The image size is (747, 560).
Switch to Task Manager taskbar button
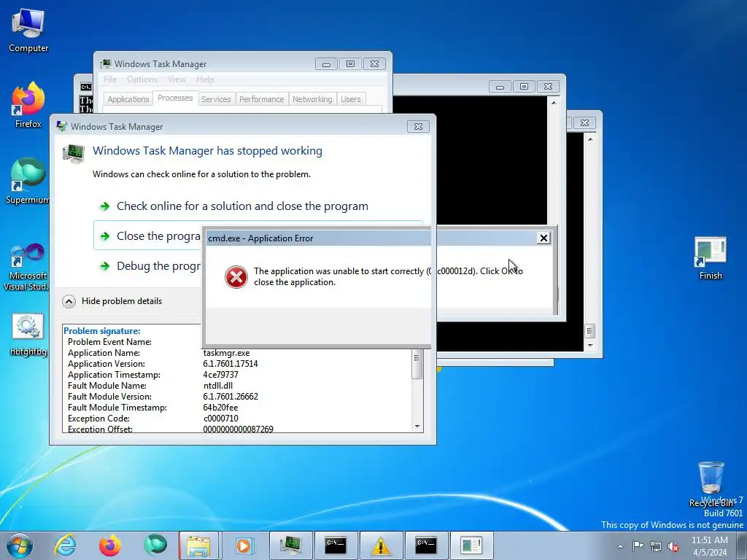click(290, 545)
